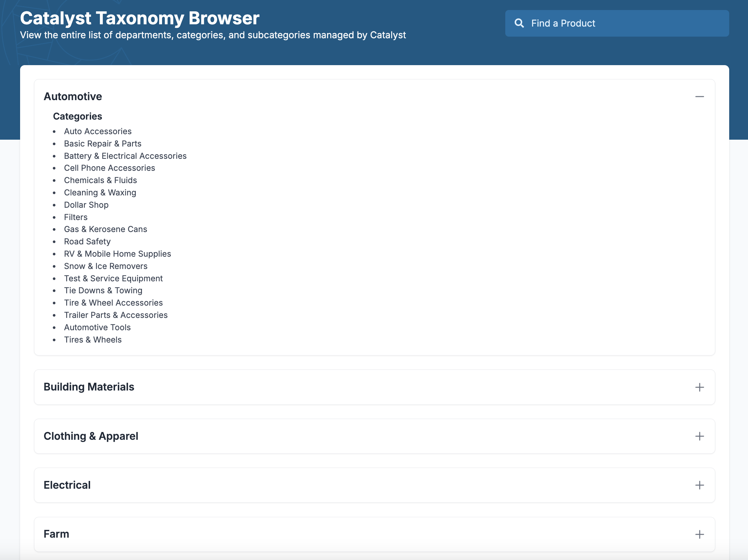Click the Catalyst Taxonomy Browser title
748x560 pixels.
click(x=140, y=18)
